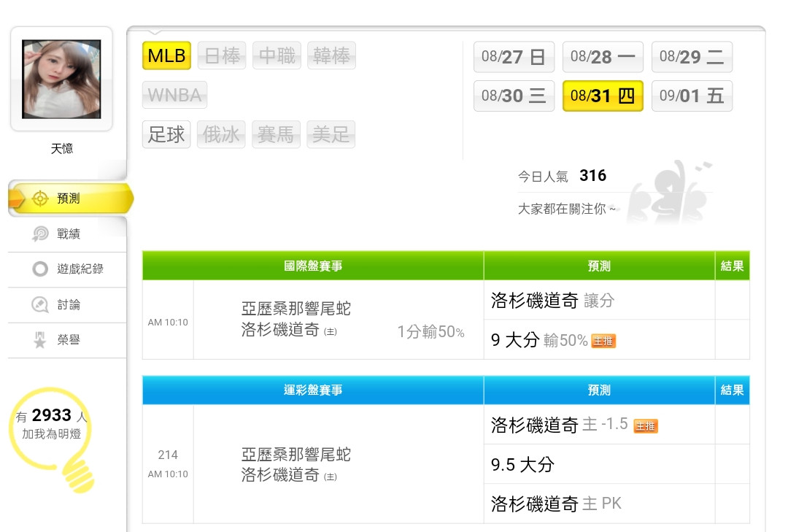Choose the 09/01 五 date button
The height and width of the screenshot is (532, 788).
click(692, 96)
